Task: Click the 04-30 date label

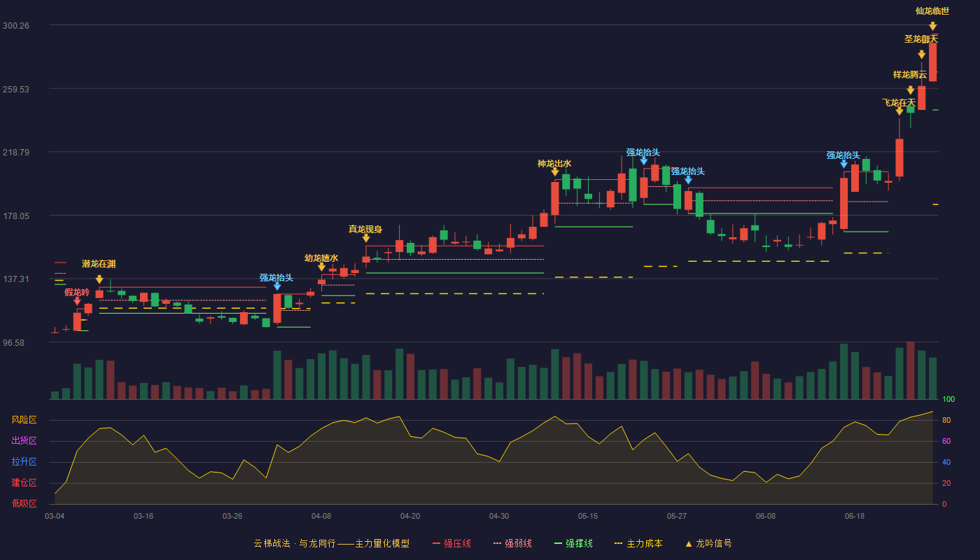Action: point(499,516)
